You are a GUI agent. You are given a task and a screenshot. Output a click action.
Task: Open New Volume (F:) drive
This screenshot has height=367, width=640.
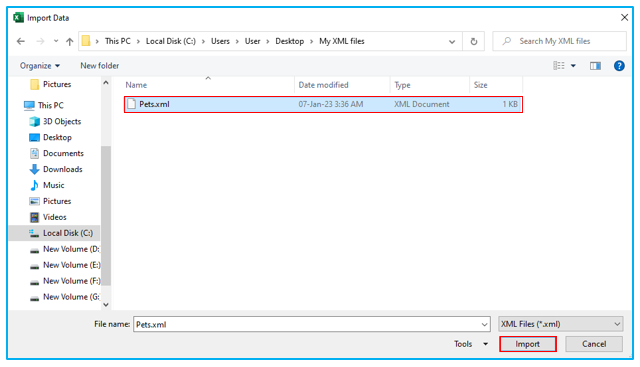coord(65,281)
